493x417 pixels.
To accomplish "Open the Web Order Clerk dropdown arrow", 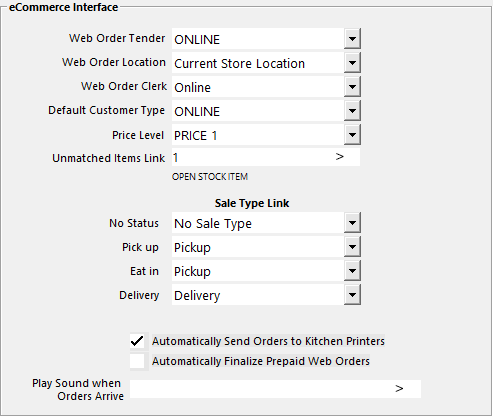I will click(x=352, y=87).
